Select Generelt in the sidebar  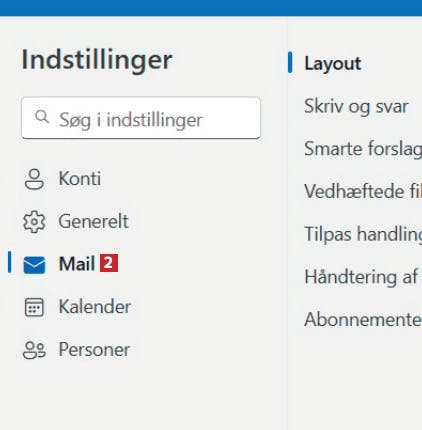click(79, 222)
